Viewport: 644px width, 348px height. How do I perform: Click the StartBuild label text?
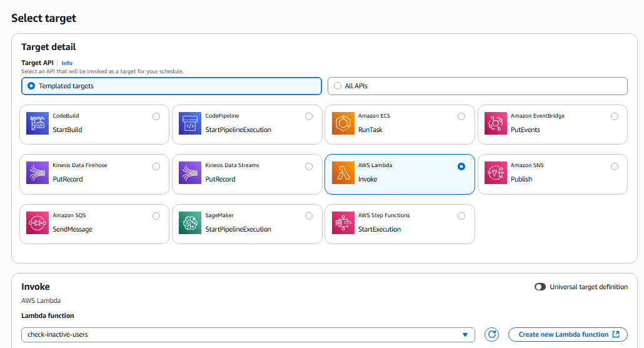click(x=68, y=130)
